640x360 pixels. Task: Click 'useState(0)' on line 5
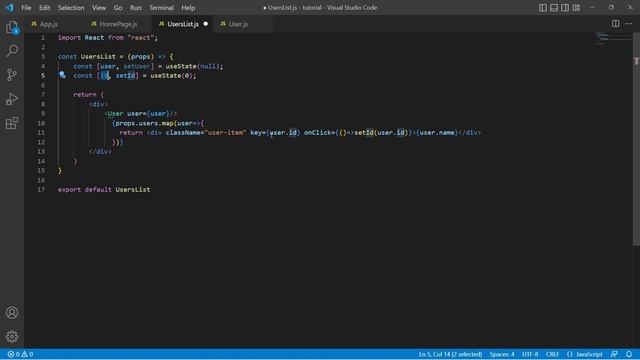tap(171, 76)
